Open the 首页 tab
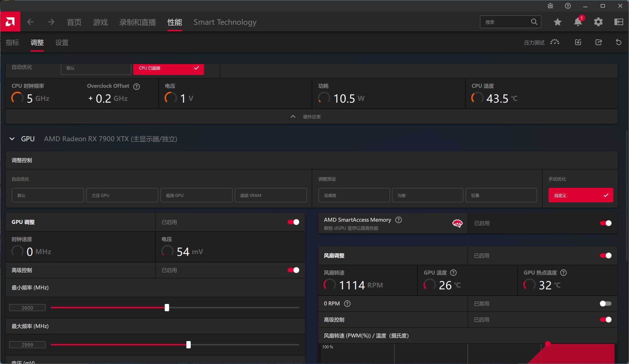This screenshot has width=629, height=364. coord(74,22)
